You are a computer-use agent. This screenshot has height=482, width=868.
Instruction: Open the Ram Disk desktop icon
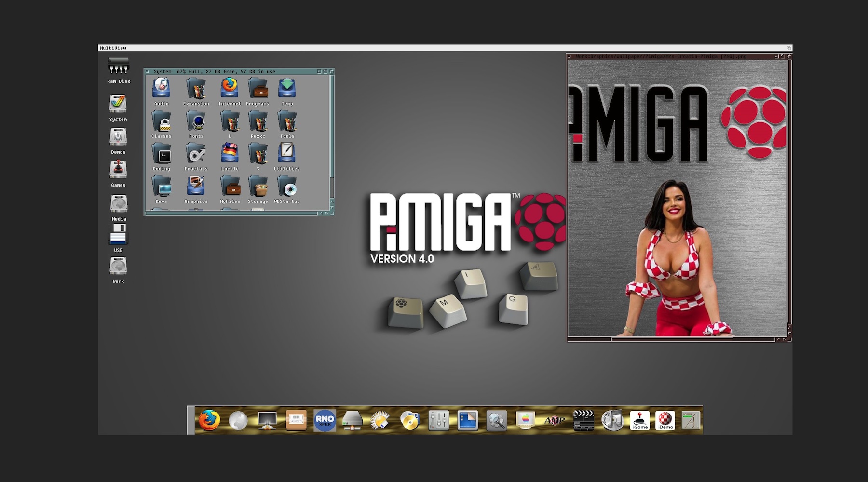[x=118, y=67]
